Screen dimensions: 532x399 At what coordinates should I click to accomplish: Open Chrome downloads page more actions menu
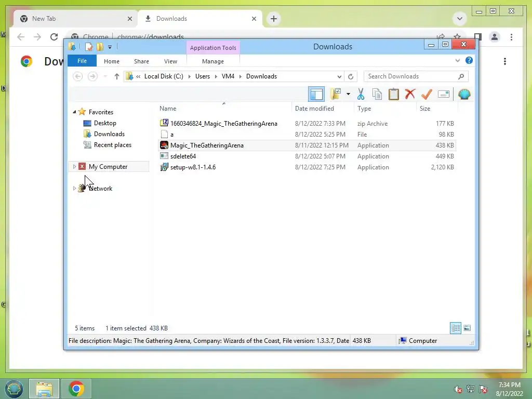pos(505,61)
